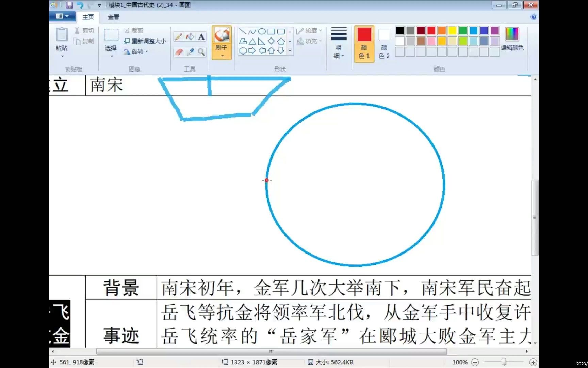Screen dimensions: 588x368
Task: Select Color 2 (颜色 2) box
Action: 384,43
